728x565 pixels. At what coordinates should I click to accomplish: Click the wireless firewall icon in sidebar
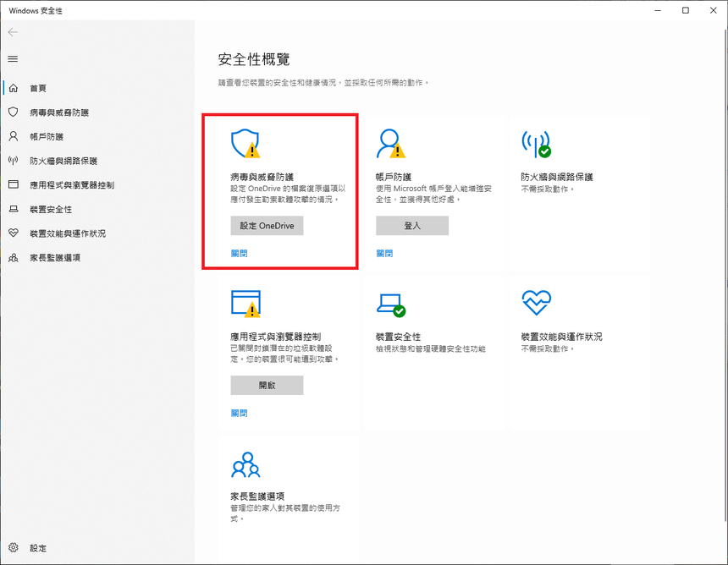click(x=14, y=161)
